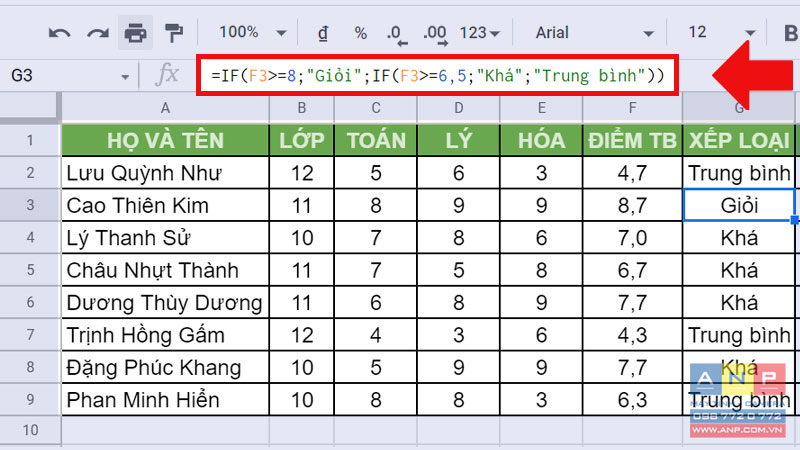
Task: Open the 100% zoom dropdown
Action: [x=251, y=33]
